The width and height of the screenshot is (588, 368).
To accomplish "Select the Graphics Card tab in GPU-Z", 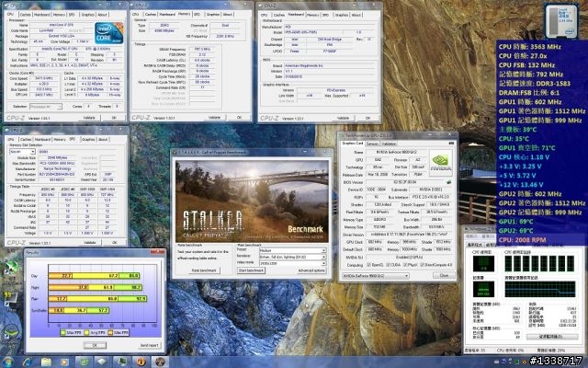I will [353, 144].
